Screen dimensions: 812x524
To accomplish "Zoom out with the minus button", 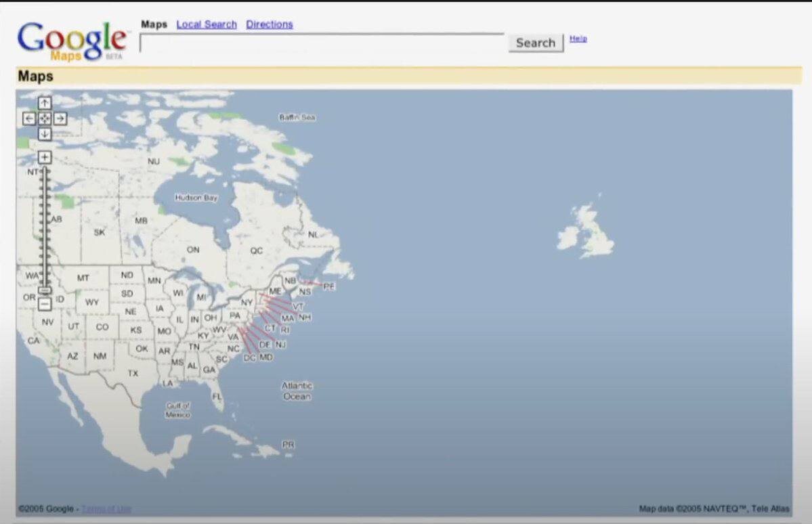I will [x=45, y=305].
